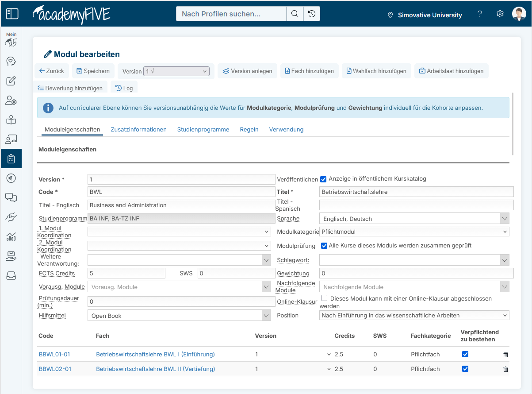Open the chat messages icon in the sidebar

click(x=11, y=197)
